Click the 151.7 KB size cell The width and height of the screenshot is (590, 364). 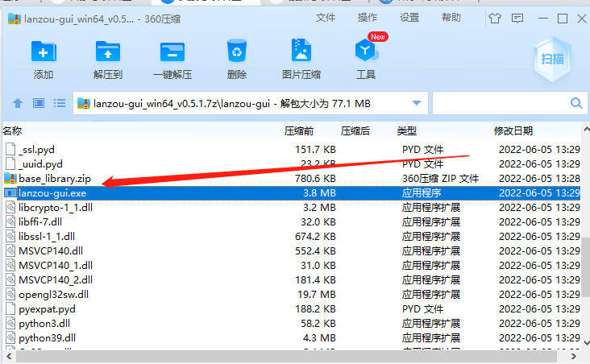click(x=315, y=150)
